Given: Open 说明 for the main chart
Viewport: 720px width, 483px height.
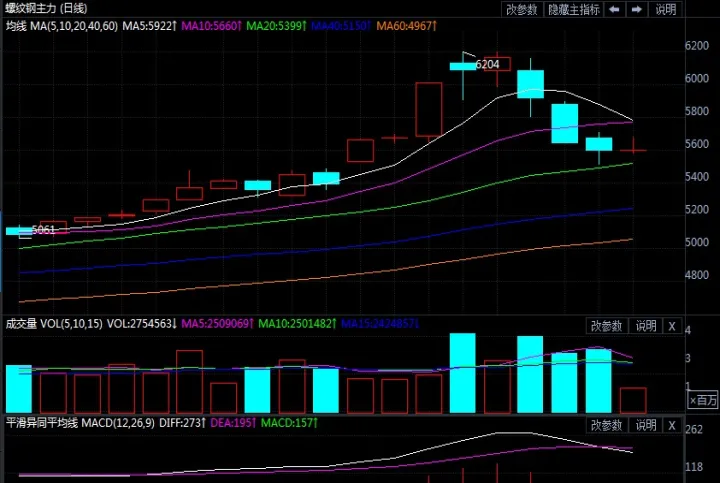Looking at the screenshot, I should click(x=665, y=9).
